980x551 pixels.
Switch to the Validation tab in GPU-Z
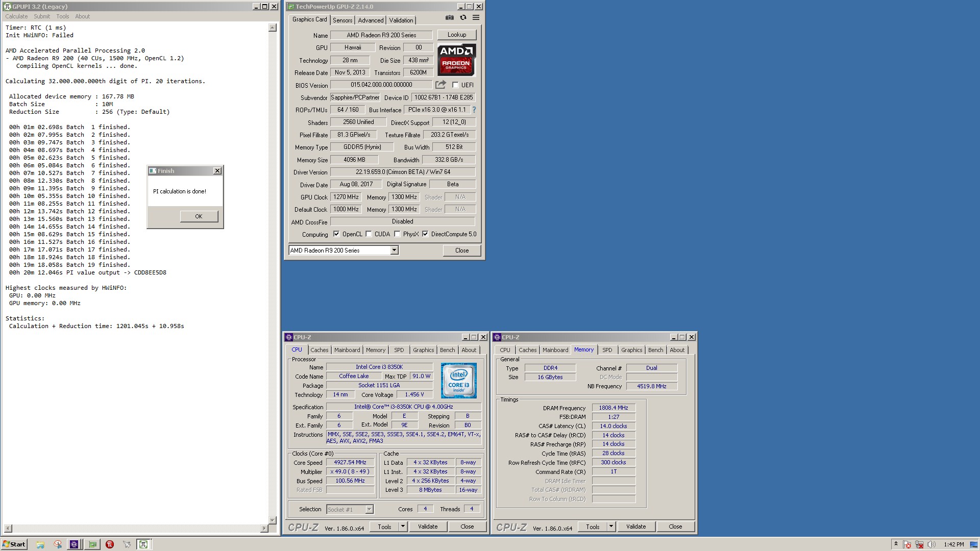tap(401, 20)
